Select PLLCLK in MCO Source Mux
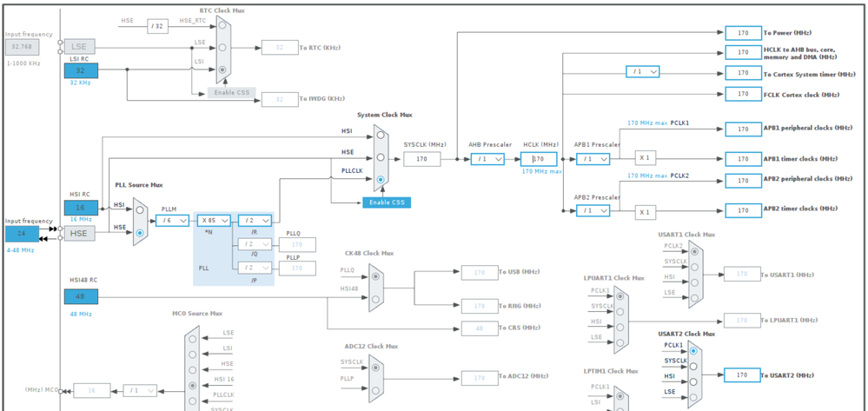The height and width of the screenshot is (411, 868). click(x=192, y=401)
